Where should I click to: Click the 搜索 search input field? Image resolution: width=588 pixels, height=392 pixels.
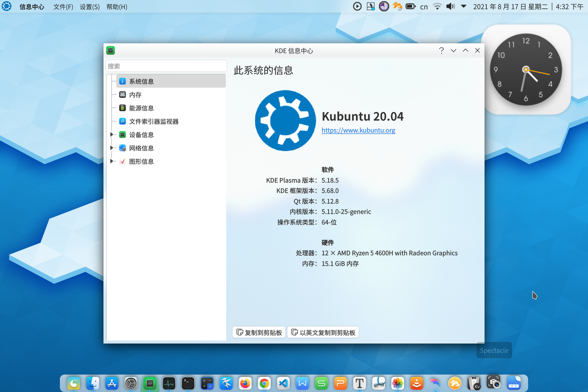click(x=166, y=66)
